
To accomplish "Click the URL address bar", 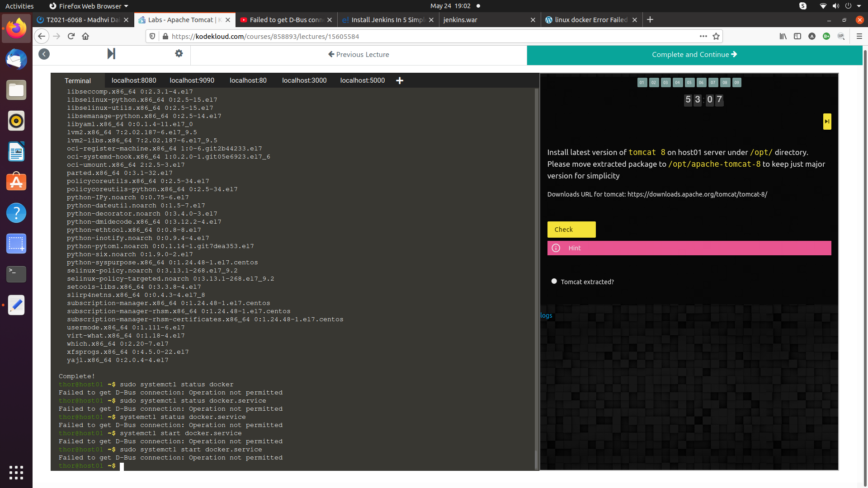I will 407,36.
